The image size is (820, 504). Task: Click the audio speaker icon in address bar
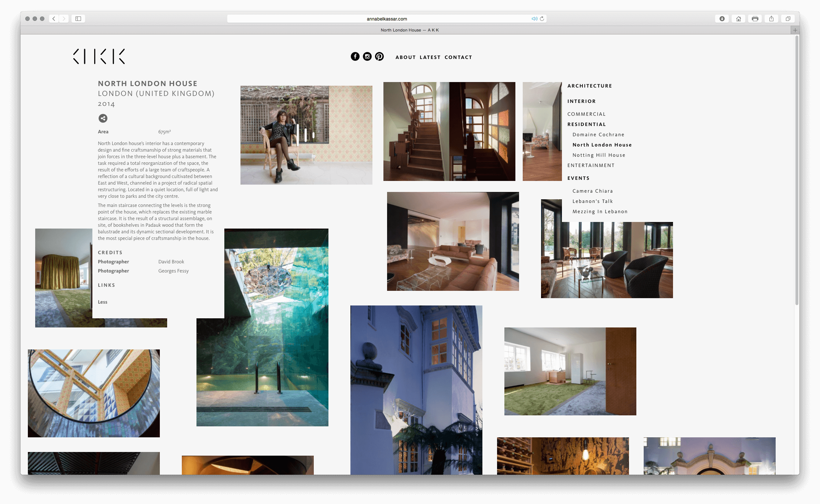pos(534,19)
